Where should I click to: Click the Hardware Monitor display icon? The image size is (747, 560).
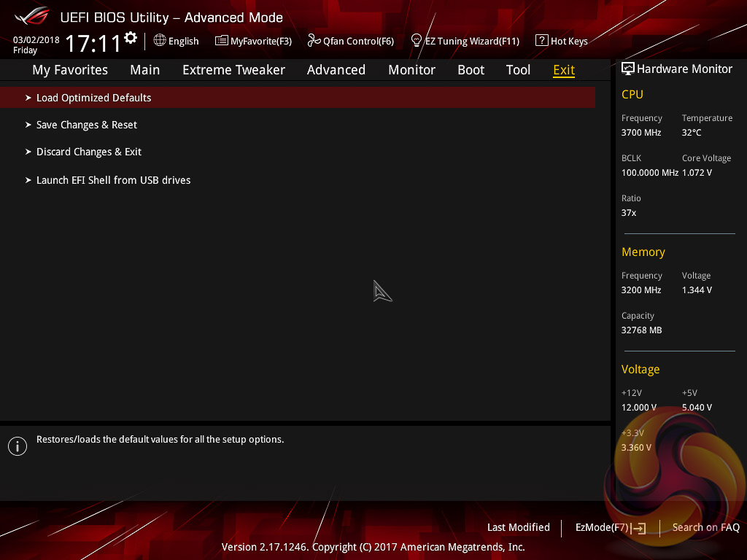pyautogui.click(x=628, y=69)
